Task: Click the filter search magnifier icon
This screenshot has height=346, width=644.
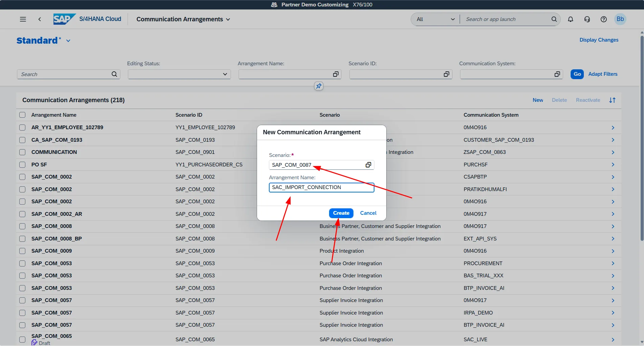Action: tap(114, 74)
